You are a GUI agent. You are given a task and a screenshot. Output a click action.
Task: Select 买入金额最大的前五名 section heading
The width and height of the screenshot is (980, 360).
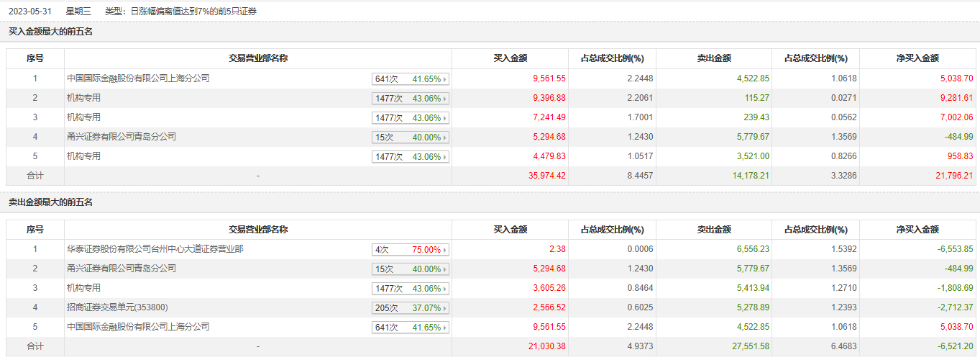(50, 32)
